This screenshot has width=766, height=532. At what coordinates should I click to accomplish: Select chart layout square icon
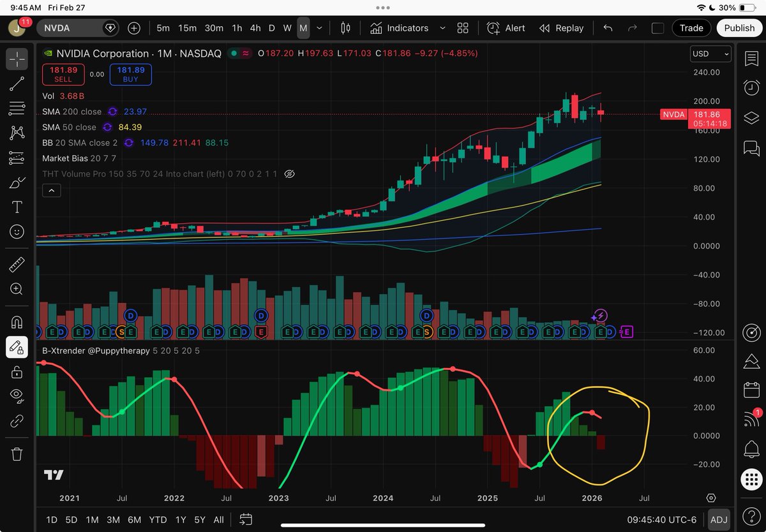657,28
